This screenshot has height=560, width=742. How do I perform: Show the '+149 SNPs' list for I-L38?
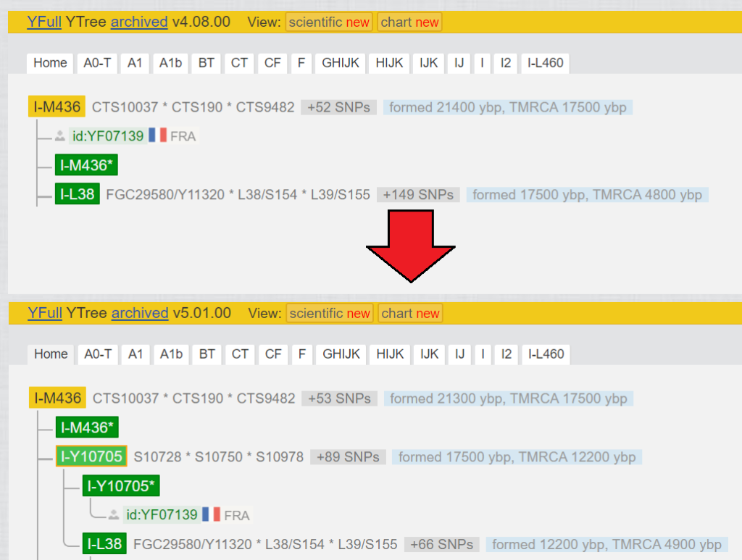[418, 195]
